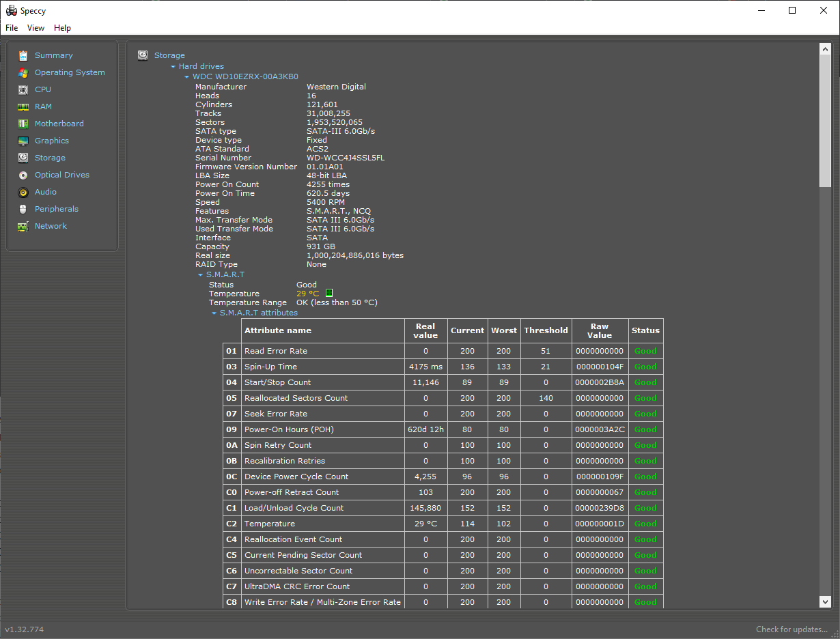Open the View menu
The width and height of the screenshot is (840, 639).
pos(36,28)
